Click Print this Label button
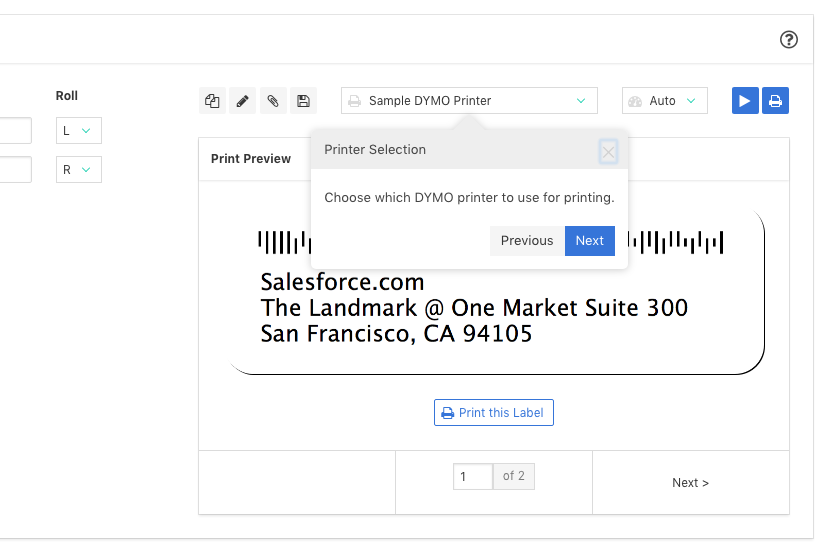Screen dimensions: 829x558 (493, 413)
